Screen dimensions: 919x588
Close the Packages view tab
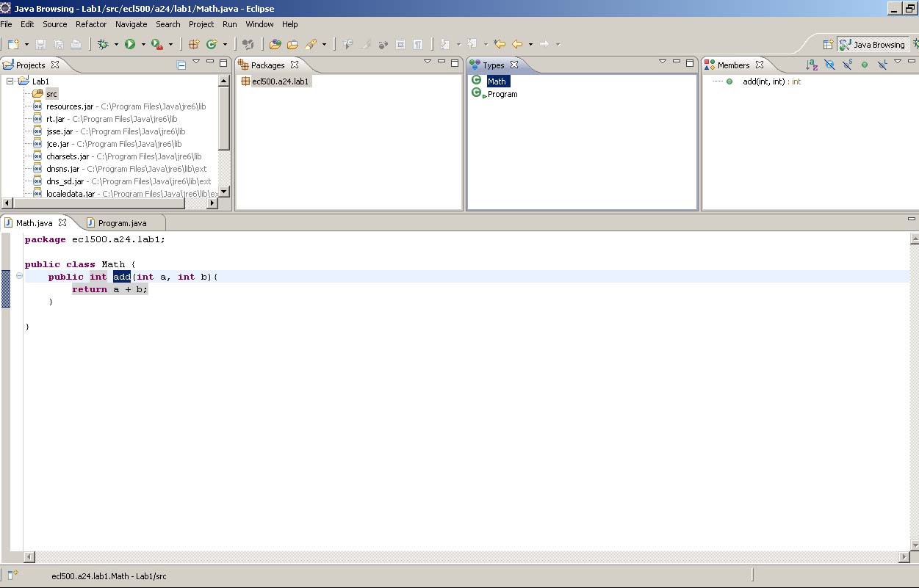coord(295,65)
